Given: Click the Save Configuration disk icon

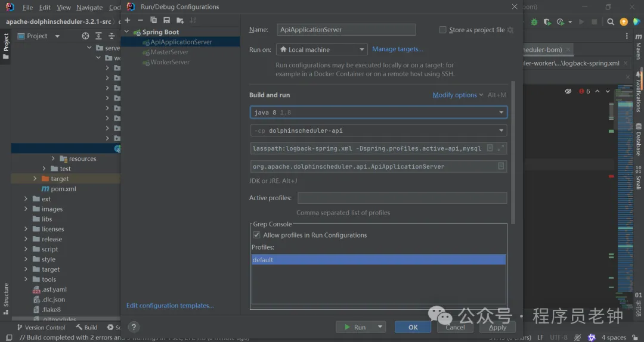Looking at the screenshot, I should pyautogui.click(x=166, y=20).
